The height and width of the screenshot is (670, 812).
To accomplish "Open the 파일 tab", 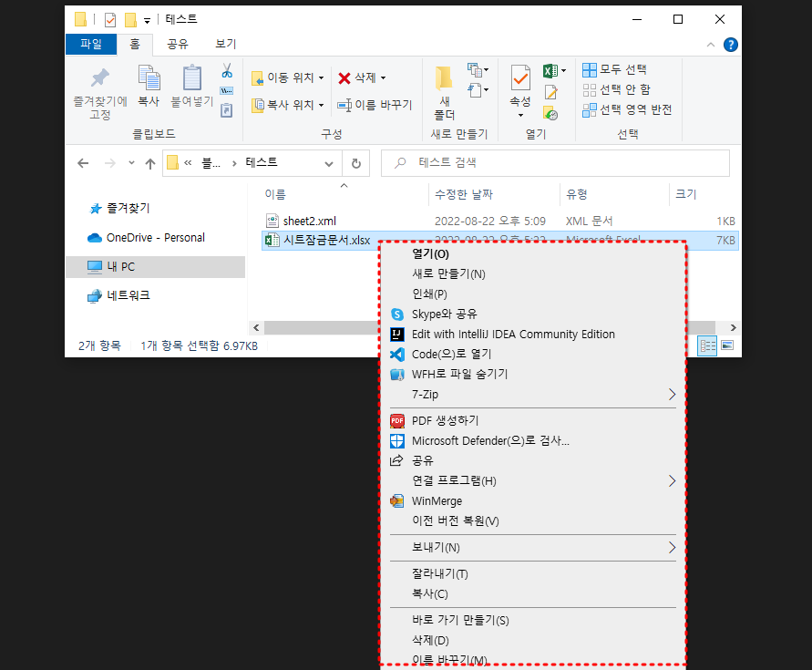I will coord(91,45).
